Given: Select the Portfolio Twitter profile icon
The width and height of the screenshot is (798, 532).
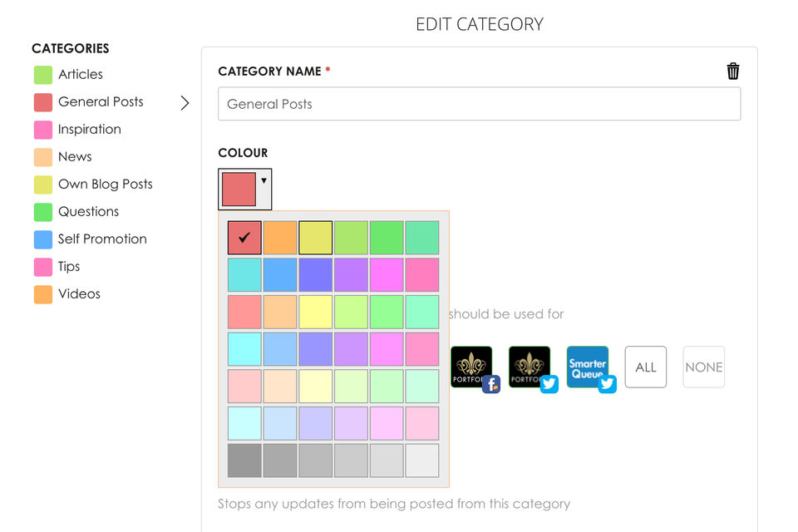Looking at the screenshot, I should coord(530,367).
